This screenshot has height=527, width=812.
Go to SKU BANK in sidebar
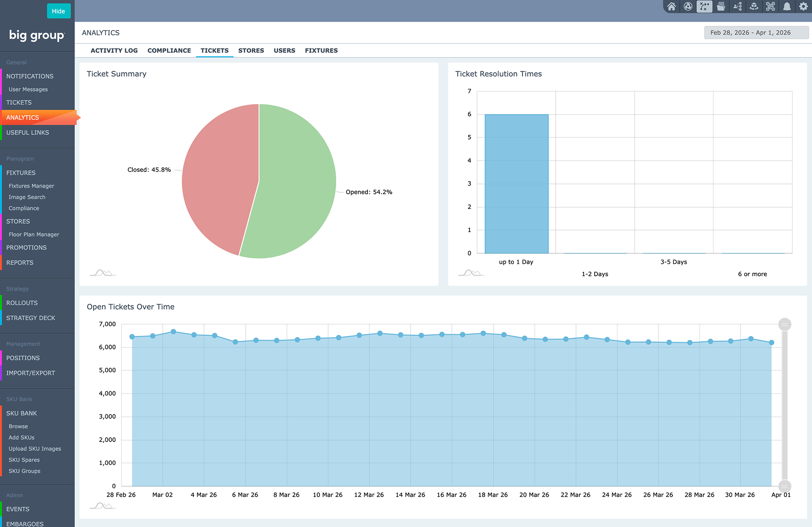tap(22, 413)
